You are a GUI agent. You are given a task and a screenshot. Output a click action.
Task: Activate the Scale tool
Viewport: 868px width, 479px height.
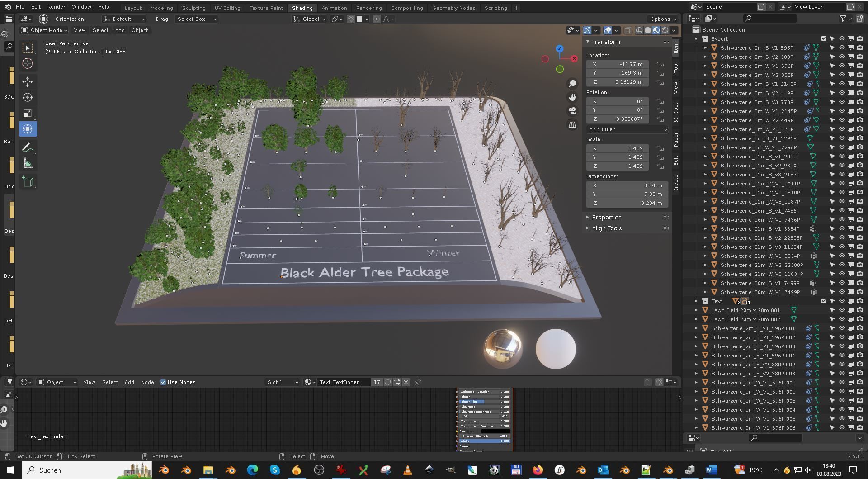28,113
